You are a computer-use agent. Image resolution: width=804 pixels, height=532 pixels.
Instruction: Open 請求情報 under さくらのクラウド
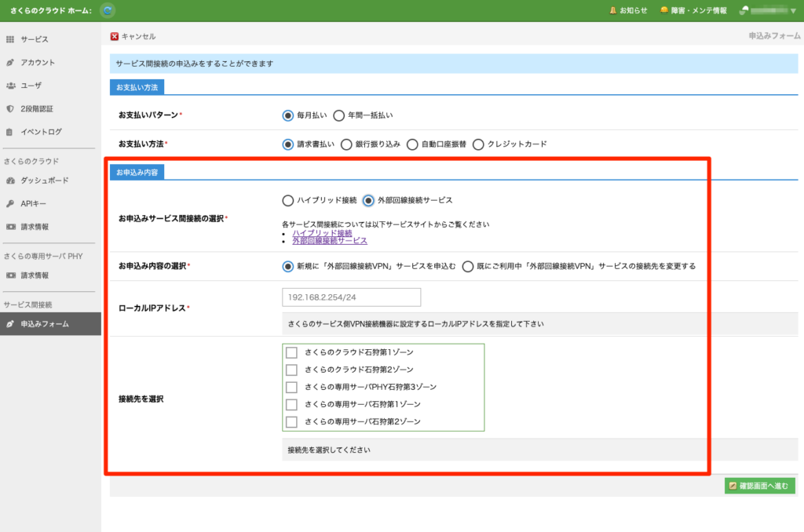(35, 227)
